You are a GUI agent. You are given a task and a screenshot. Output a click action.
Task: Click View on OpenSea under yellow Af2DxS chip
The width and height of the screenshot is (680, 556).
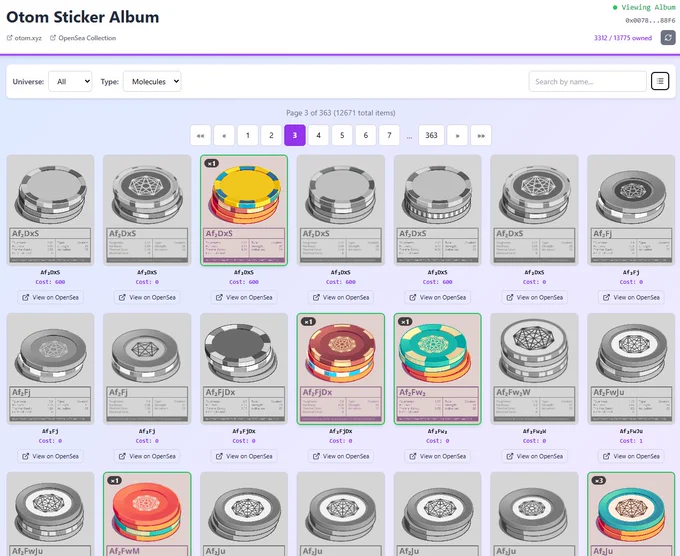[244, 298]
